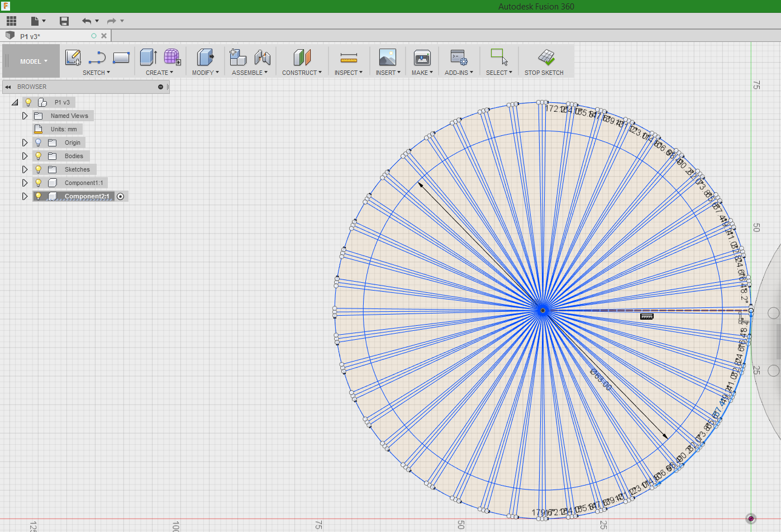Open the ASSEMBLE dropdown menu
The image size is (781, 532).
pyautogui.click(x=250, y=73)
